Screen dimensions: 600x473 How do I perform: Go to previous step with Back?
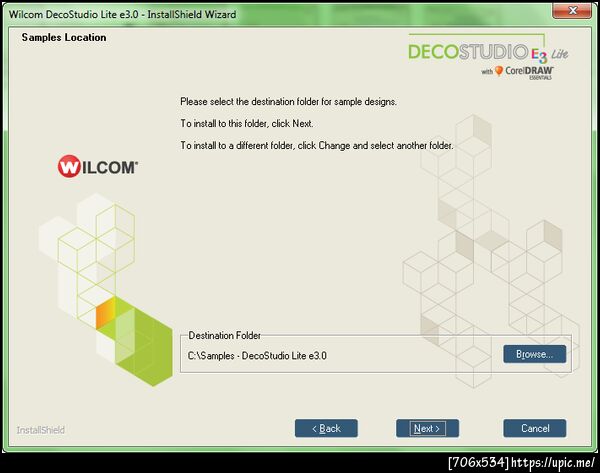(326, 428)
